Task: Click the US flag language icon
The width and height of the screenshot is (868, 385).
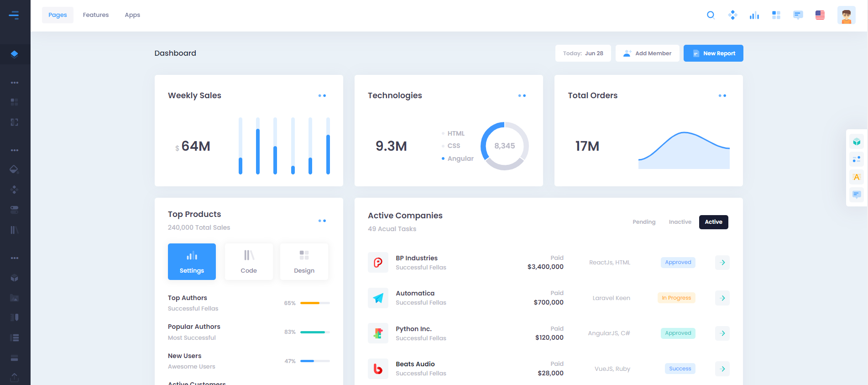Action: pyautogui.click(x=820, y=15)
